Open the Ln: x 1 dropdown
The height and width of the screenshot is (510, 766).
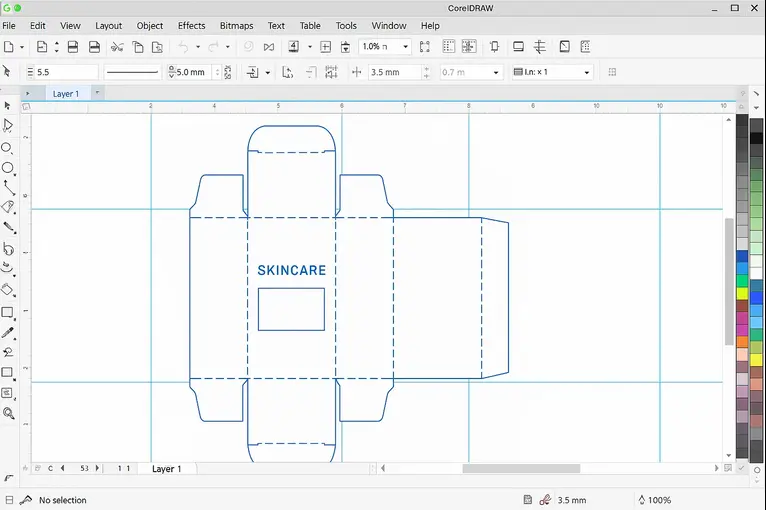(x=586, y=72)
